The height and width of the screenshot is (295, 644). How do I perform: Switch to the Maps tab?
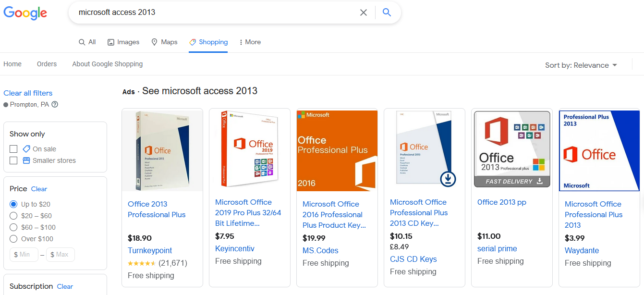tap(164, 42)
